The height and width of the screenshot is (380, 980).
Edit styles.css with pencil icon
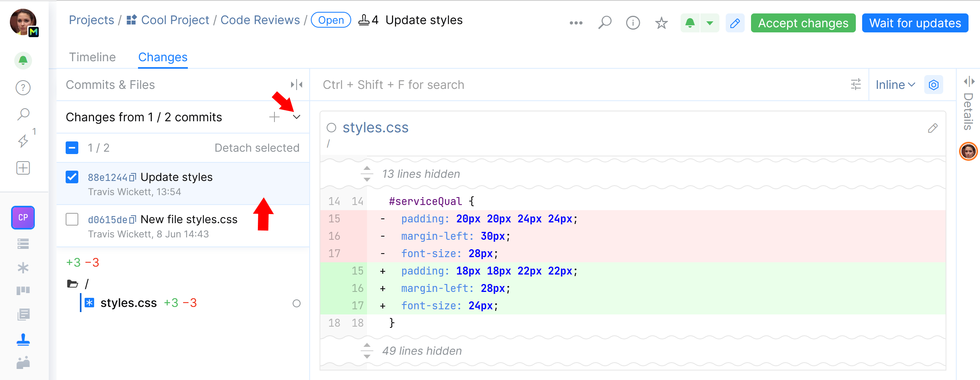(x=933, y=128)
